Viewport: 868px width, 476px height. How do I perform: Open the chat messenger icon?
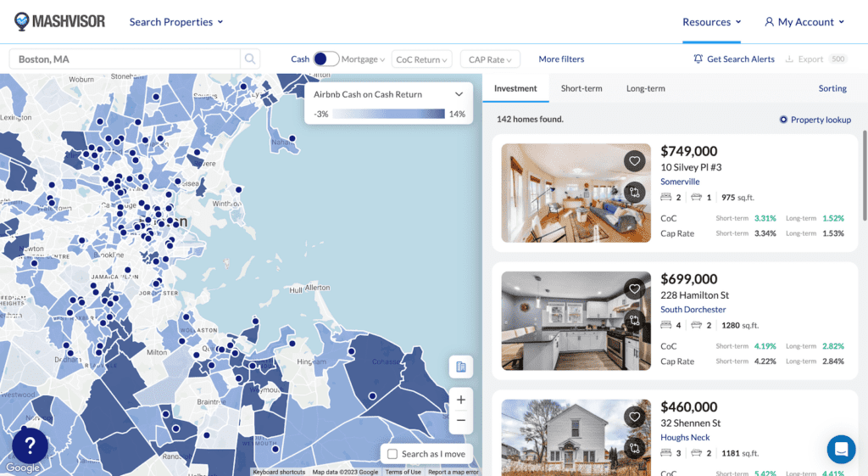(841, 449)
